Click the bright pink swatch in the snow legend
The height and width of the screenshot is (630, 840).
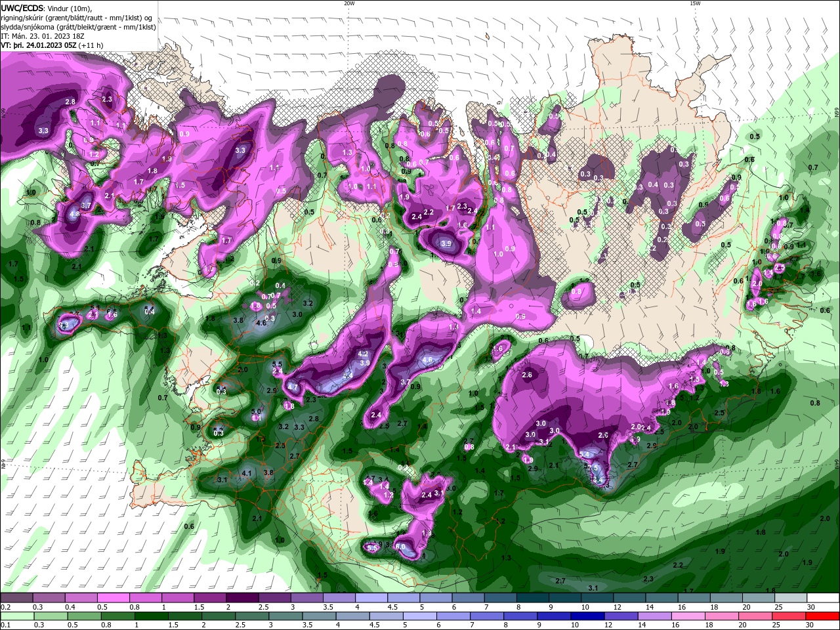tap(113, 598)
